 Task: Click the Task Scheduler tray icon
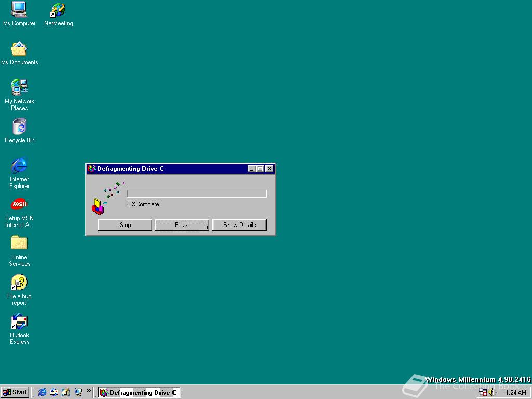pyautogui.click(x=483, y=393)
